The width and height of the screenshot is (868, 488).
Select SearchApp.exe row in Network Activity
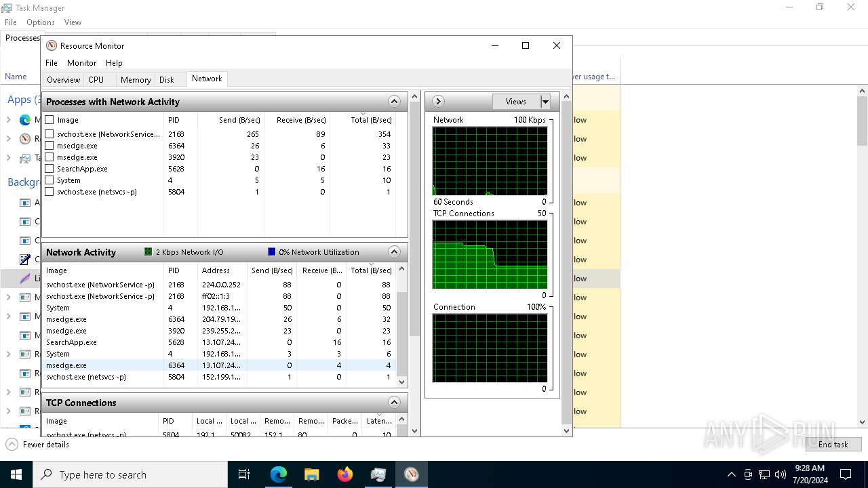(220, 342)
